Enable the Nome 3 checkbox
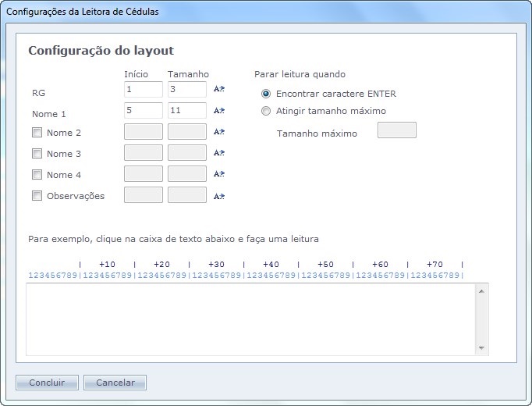Image resolution: width=532 pixels, height=406 pixels. [37, 154]
